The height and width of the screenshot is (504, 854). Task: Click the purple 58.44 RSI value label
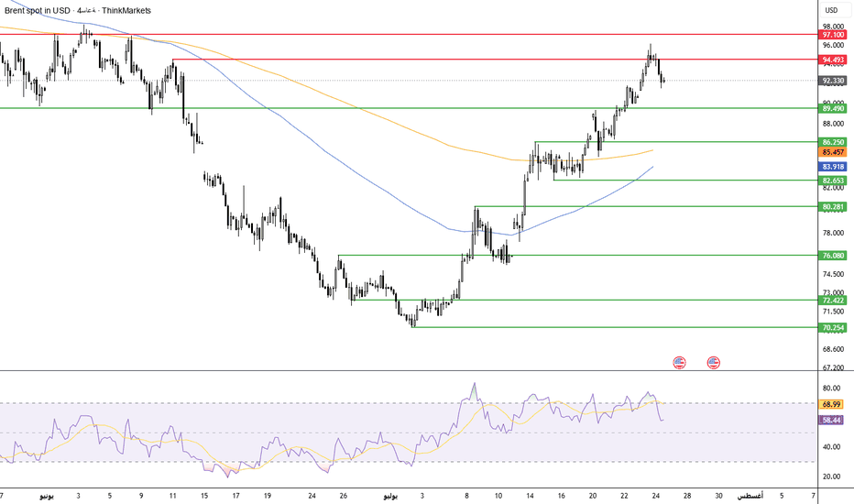coord(832,420)
